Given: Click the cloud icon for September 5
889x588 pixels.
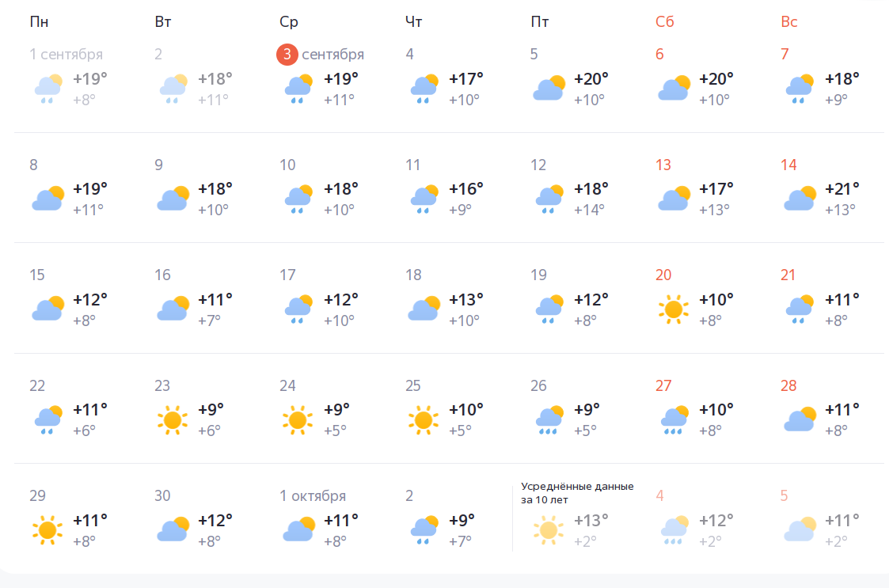Looking at the screenshot, I should point(548,89).
